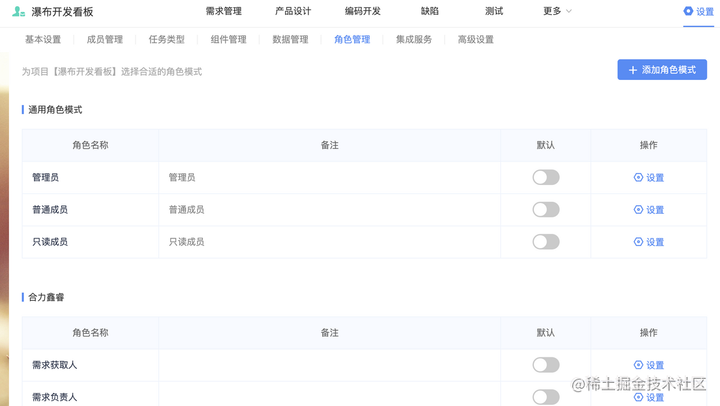Viewport: 720px width, 406px height.
Task: Select the 高级设置 tab
Action: click(x=476, y=39)
